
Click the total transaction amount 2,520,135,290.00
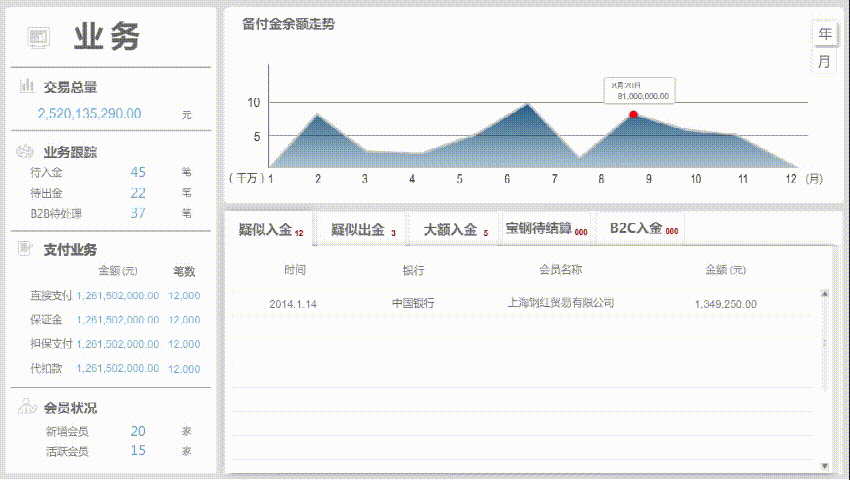89,114
